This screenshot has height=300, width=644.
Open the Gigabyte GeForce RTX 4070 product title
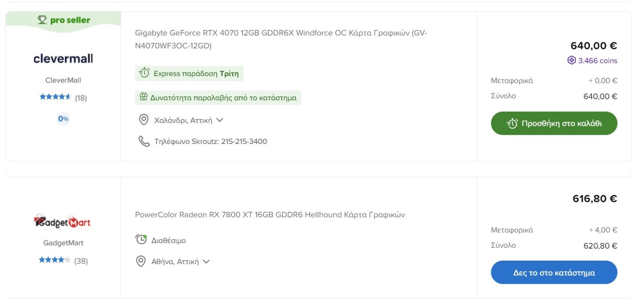(x=281, y=39)
